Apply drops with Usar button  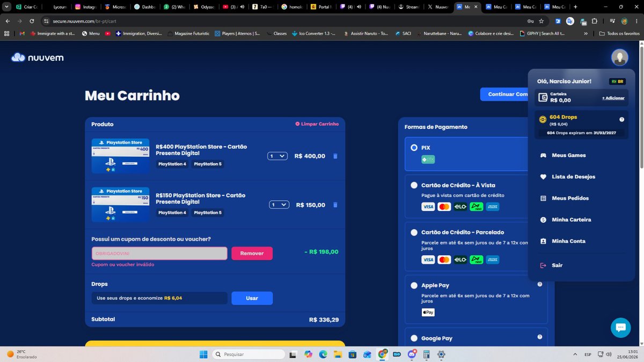pos(252,298)
